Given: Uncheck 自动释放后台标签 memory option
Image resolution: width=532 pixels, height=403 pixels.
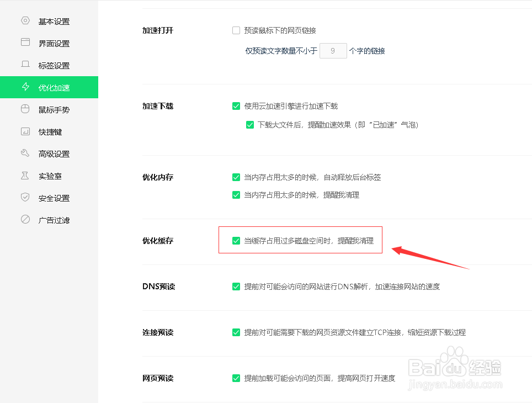Looking at the screenshot, I should [236, 177].
